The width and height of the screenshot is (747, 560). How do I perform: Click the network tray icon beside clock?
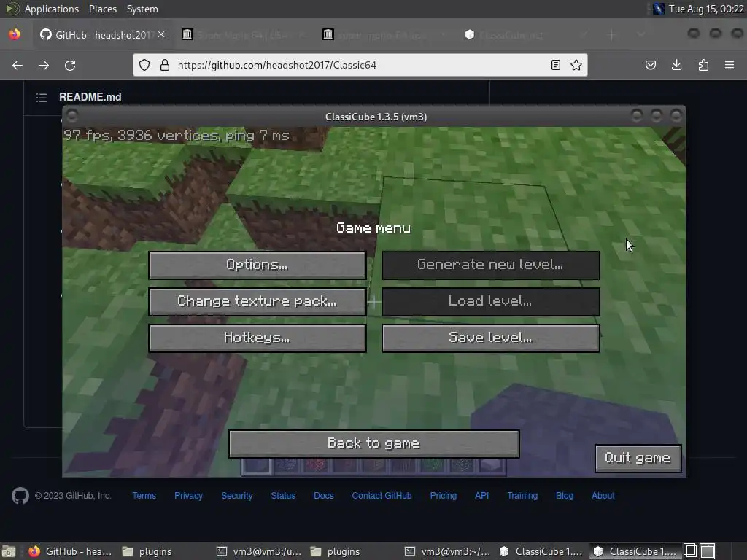tap(659, 9)
